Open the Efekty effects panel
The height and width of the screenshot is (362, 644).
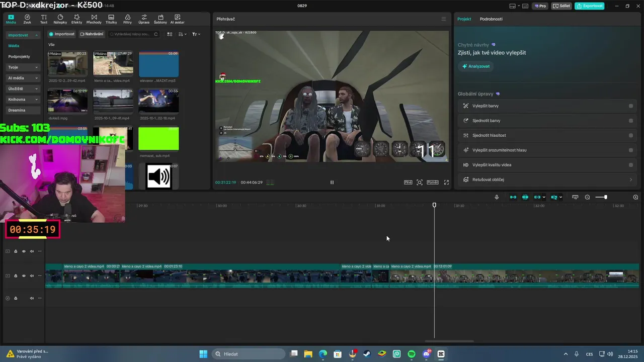[x=76, y=19]
